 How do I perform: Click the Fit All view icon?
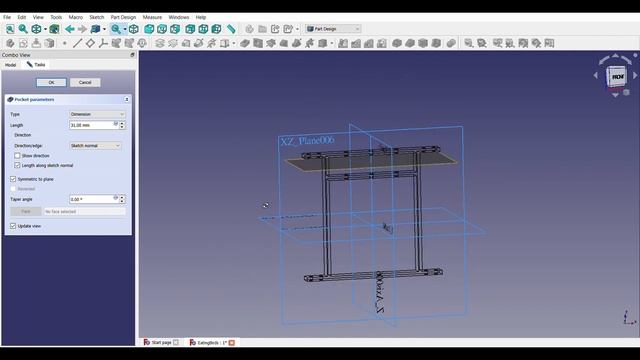[10, 29]
